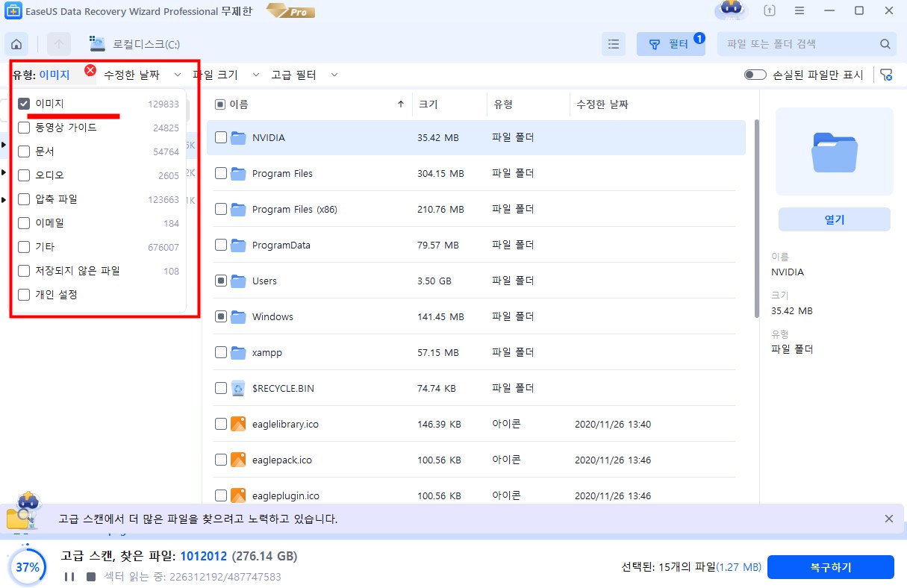Toggle show lost files only switch
Image resolution: width=907 pixels, height=588 pixels.
click(755, 75)
